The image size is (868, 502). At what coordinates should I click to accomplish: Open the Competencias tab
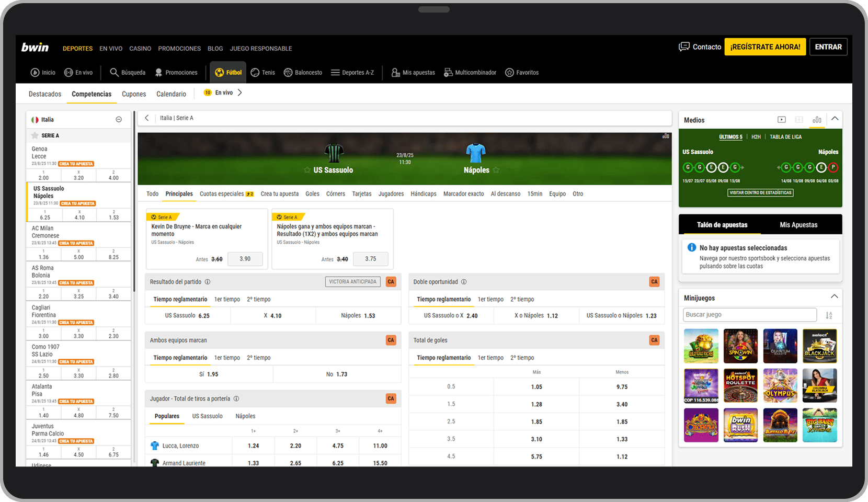click(92, 94)
